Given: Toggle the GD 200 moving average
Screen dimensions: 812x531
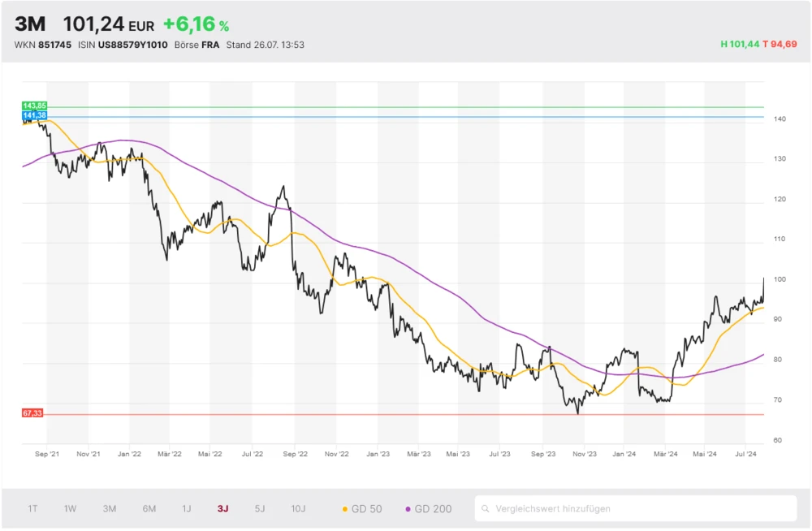Looking at the screenshot, I should click(430, 509).
